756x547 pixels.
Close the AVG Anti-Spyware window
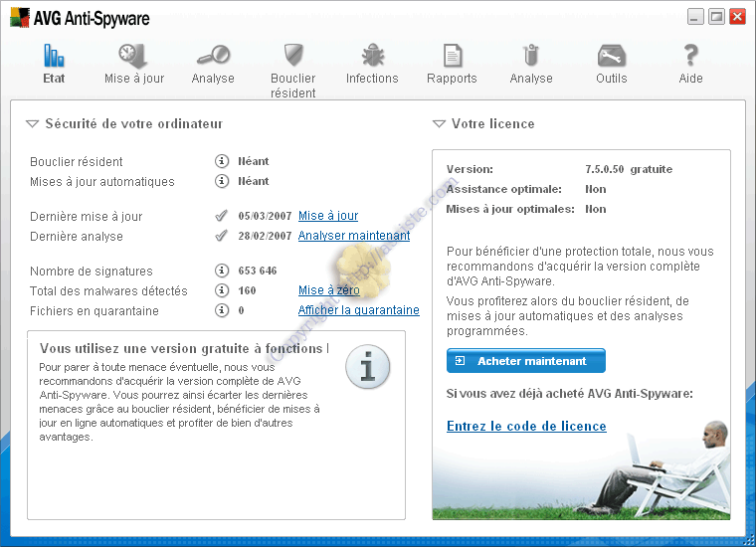coord(738,17)
